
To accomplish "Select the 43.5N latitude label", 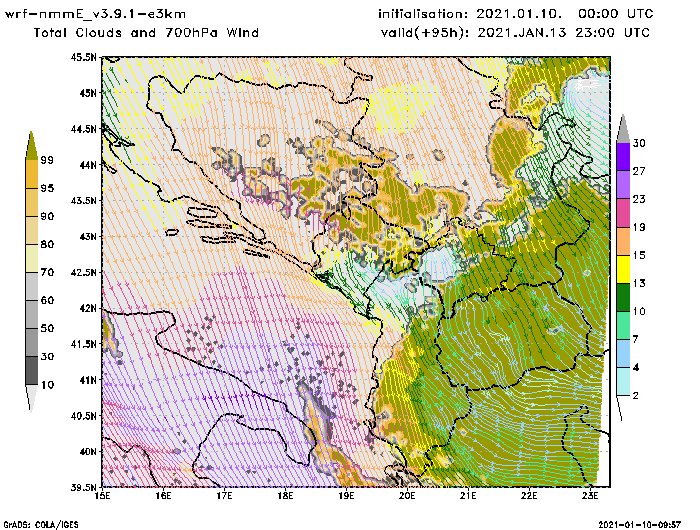I will pyautogui.click(x=83, y=200).
